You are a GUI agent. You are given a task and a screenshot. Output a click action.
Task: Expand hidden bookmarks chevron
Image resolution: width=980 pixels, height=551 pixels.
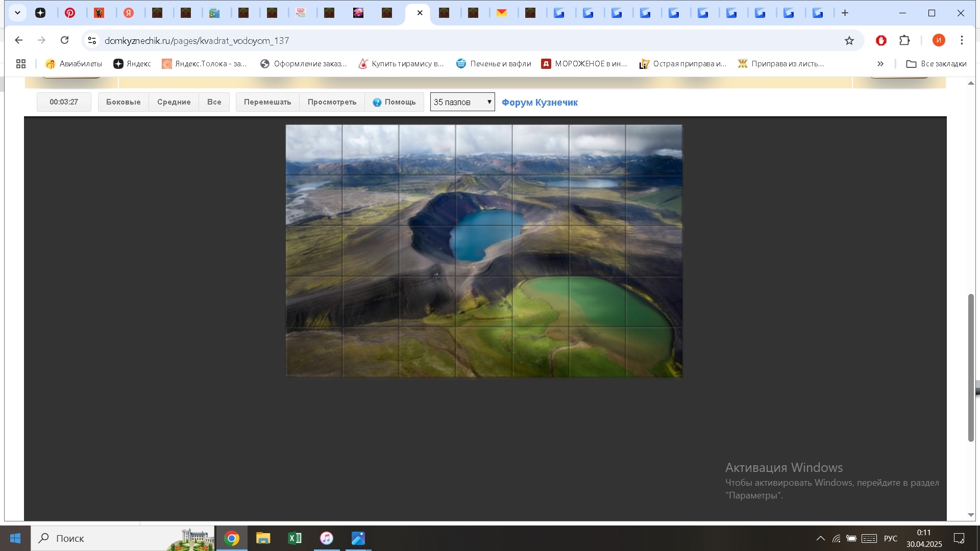click(x=880, y=64)
